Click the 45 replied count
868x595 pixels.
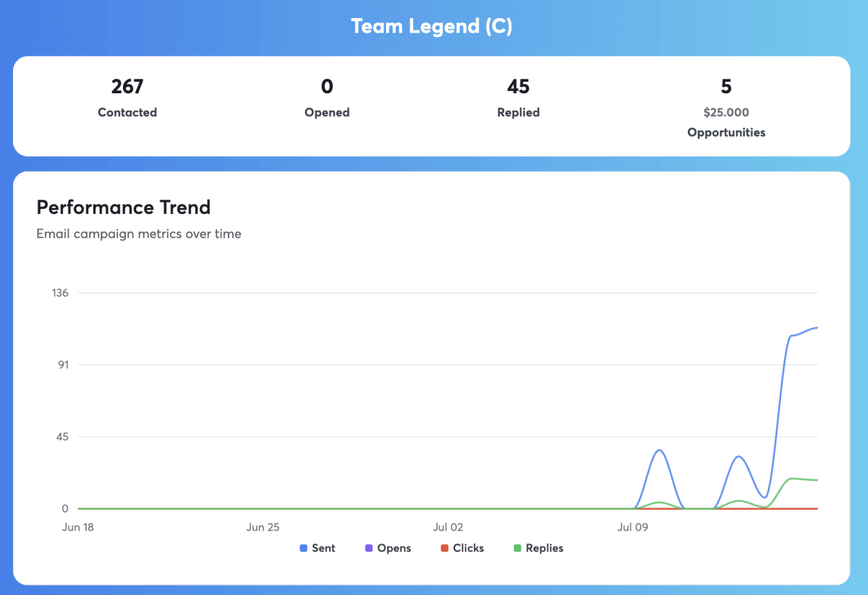[x=518, y=87]
